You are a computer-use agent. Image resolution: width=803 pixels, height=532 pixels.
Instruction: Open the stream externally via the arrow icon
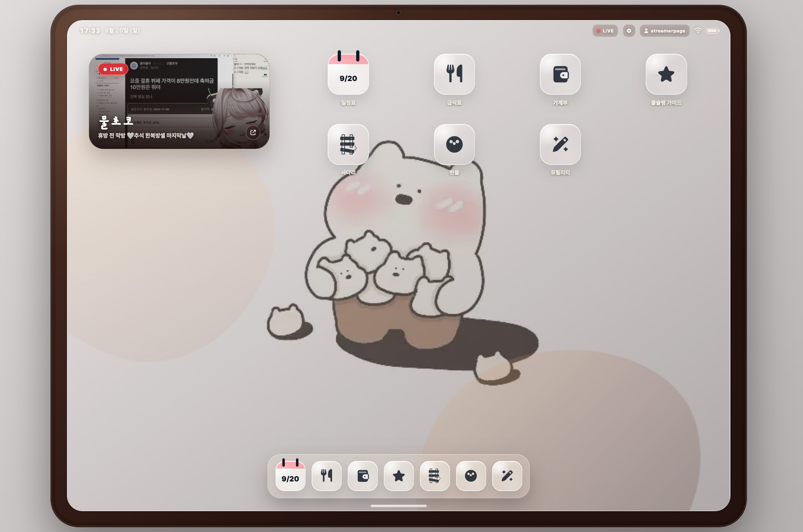point(253,132)
